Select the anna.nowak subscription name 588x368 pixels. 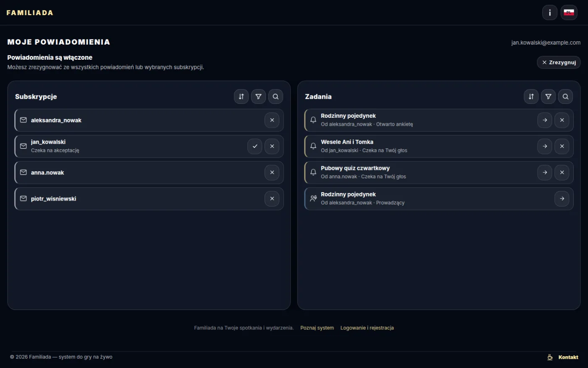click(47, 172)
